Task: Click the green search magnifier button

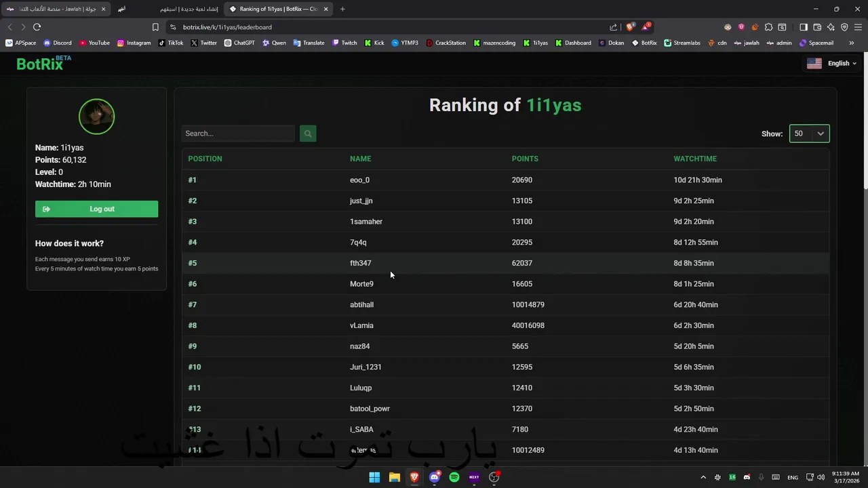Action: tap(308, 134)
